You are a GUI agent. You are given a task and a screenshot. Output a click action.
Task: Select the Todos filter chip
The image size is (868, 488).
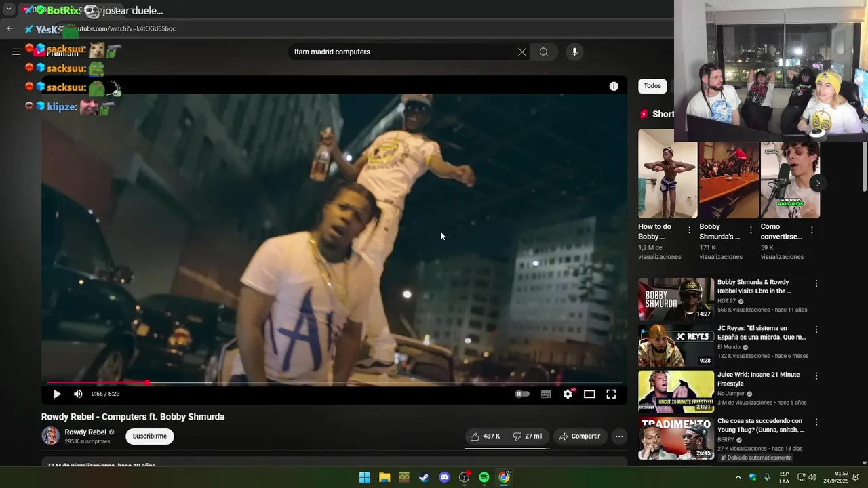pos(652,86)
